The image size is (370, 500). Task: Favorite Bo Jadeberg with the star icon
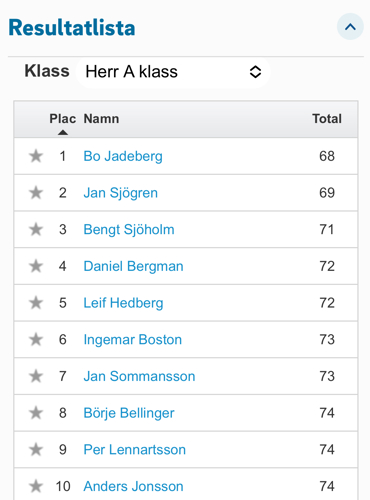pyautogui.click(x=36, y=156)
